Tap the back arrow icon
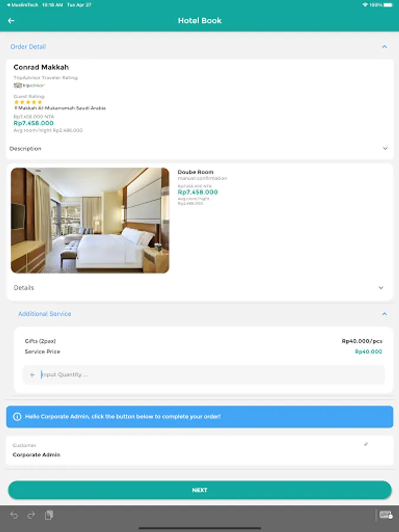The image size is (399, 532). 11,21
